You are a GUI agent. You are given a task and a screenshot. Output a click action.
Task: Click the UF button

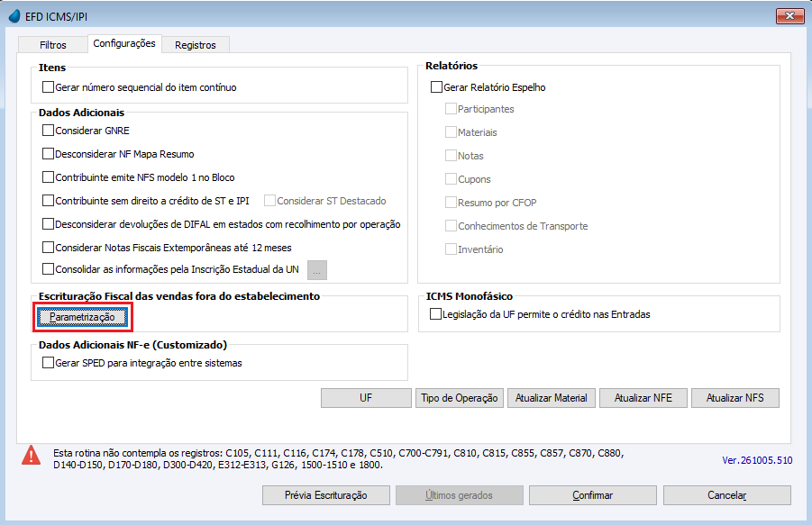click(x=366, y=398)
